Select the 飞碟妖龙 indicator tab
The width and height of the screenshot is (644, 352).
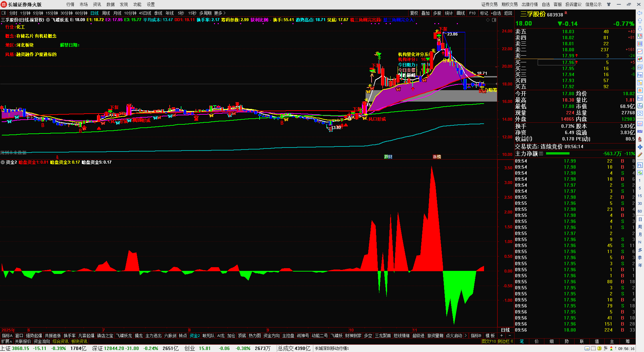tap(124, 336)
